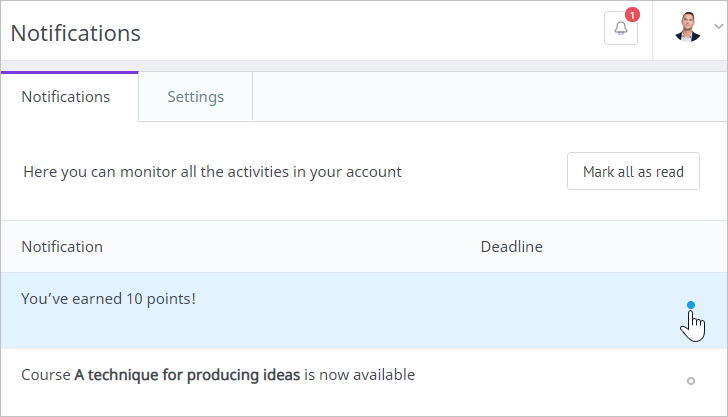Click the highlighted points notification row background
728x417 pixels.
point(364,311)
